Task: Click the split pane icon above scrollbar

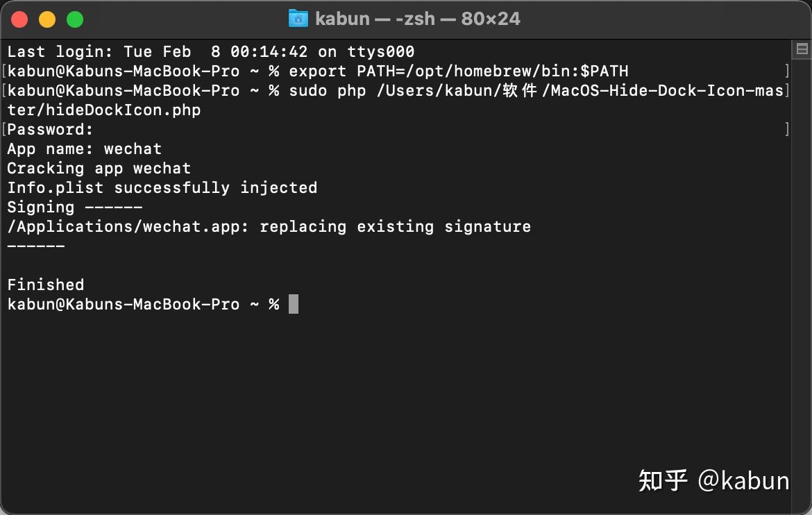Action: pyautogui.click(x=802, y=49)
